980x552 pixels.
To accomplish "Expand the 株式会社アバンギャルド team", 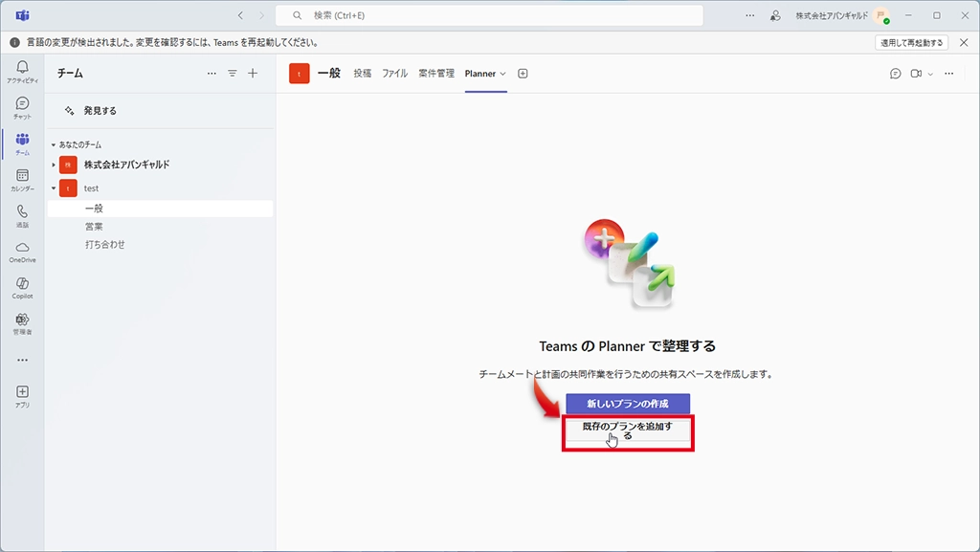I will point(54,165).
